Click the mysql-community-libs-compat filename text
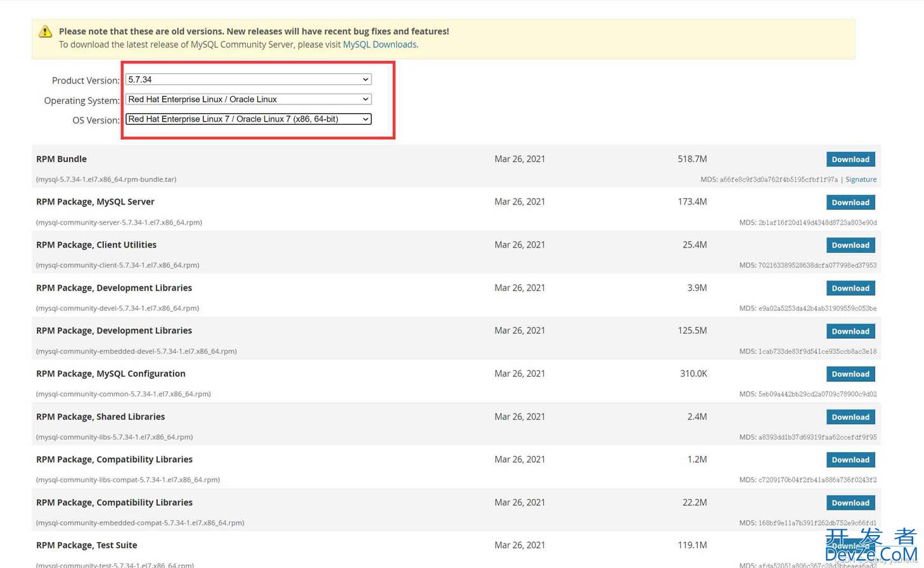 (128, 480)
